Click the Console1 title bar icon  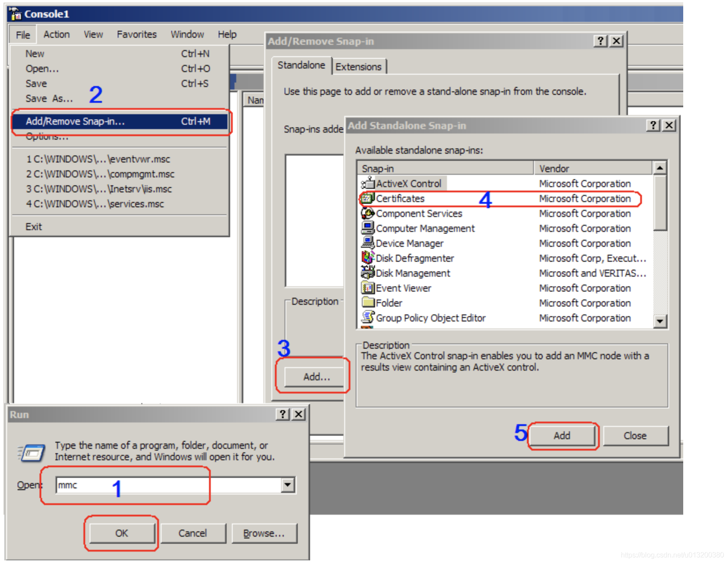click(16, 14)
